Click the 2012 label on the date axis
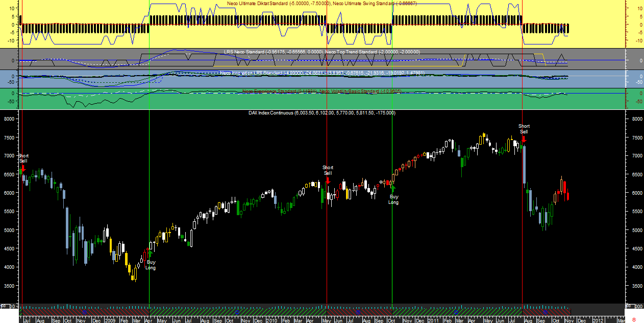 (x=598, y=320)
